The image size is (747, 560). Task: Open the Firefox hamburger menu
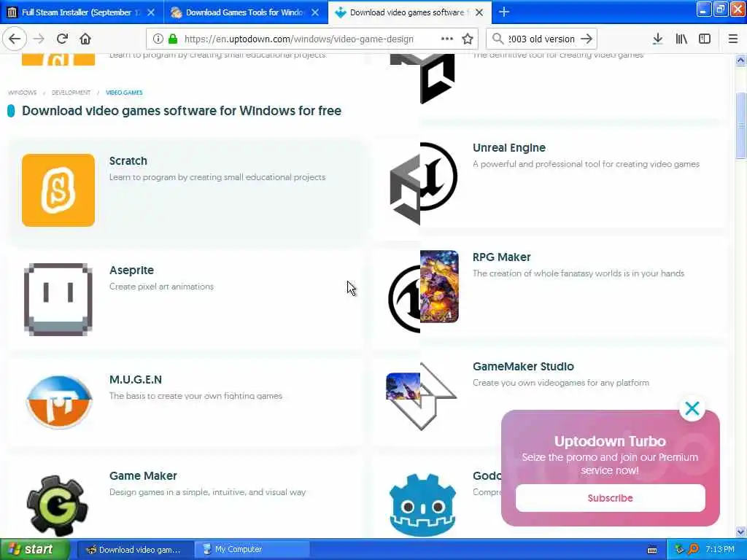732,39
